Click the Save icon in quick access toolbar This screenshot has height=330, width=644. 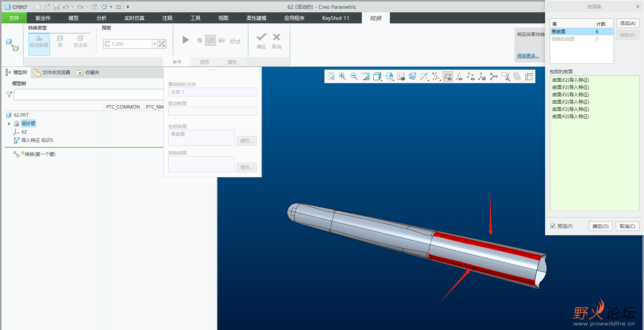(56, 7)
